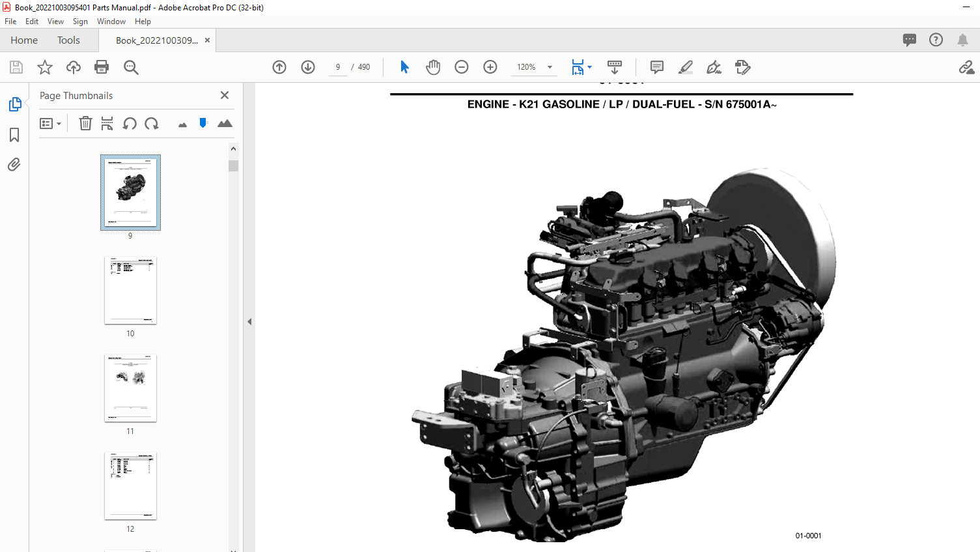
Task: Zoom in using the plus icon
Action: tap(490, 67)
